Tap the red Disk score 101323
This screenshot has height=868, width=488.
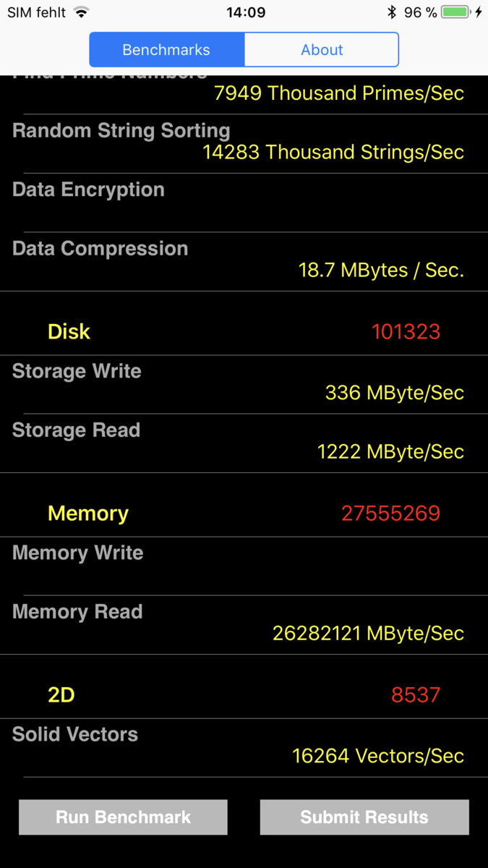pos(406,331)
